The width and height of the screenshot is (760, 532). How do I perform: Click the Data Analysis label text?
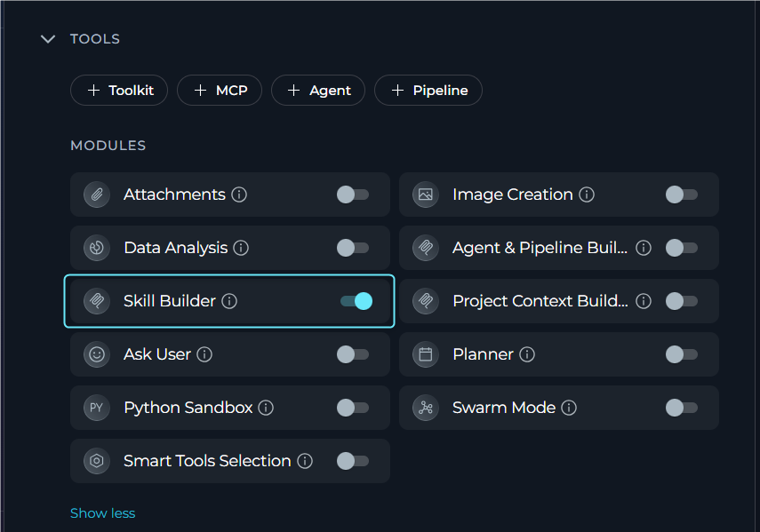pos(175,248)
